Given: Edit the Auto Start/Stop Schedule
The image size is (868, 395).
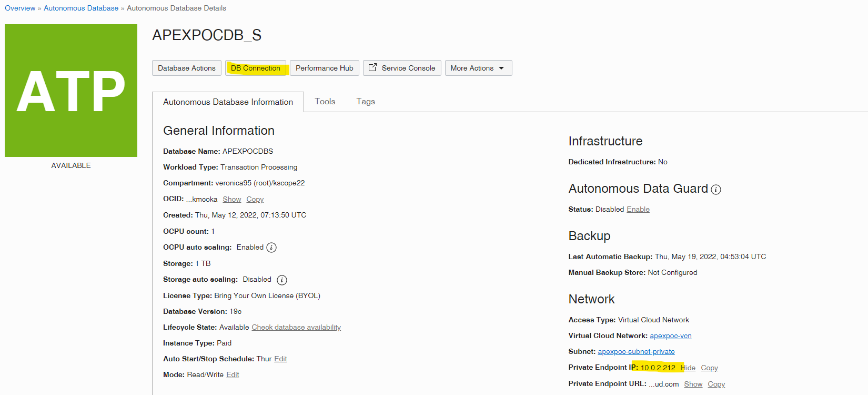Looking at the screenshot, I should pyautogui.click(x=280, y=359).
